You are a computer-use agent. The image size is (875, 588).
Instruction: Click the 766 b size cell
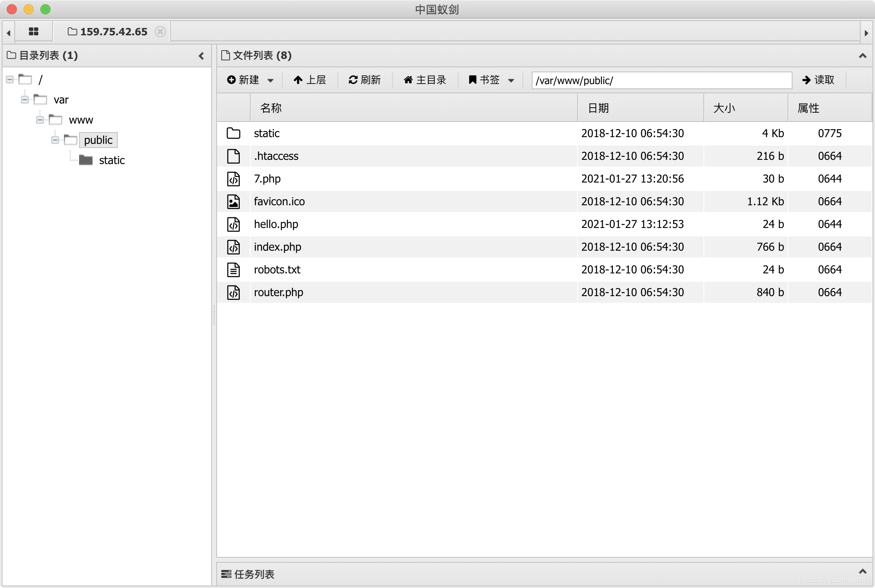coord(770,247)
